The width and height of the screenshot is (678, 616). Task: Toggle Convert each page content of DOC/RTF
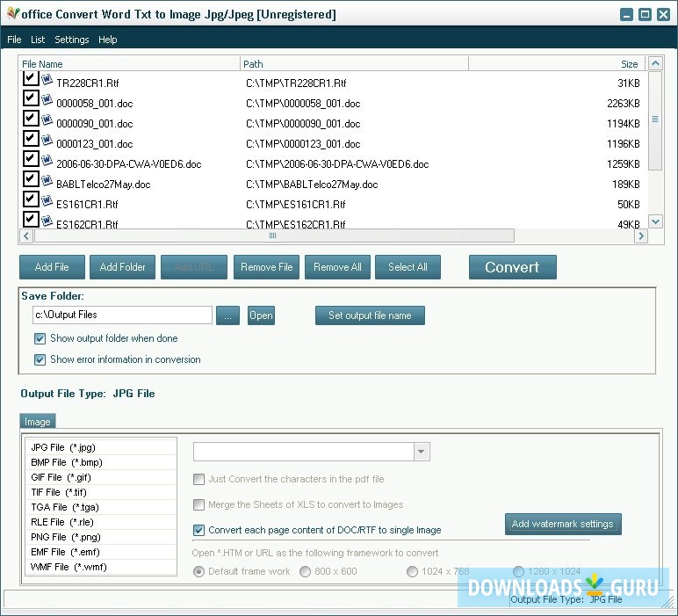198,531
